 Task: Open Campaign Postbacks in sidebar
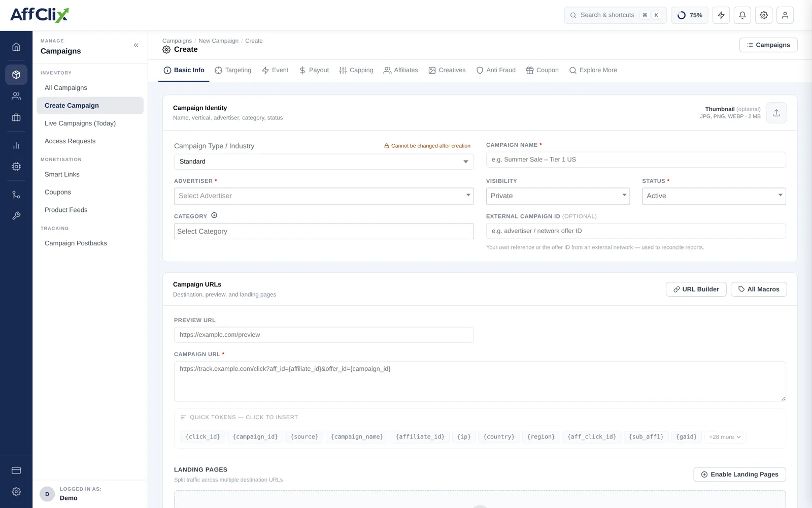tap(76, 243)
